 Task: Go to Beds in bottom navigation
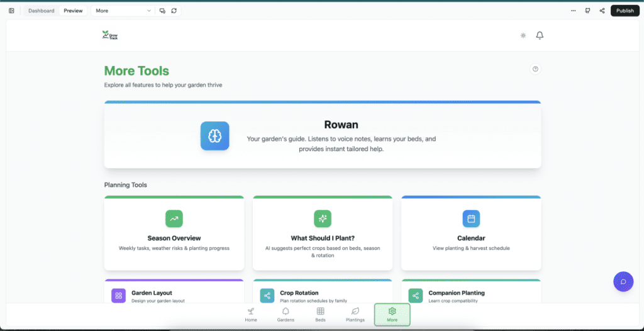[320, 315]
